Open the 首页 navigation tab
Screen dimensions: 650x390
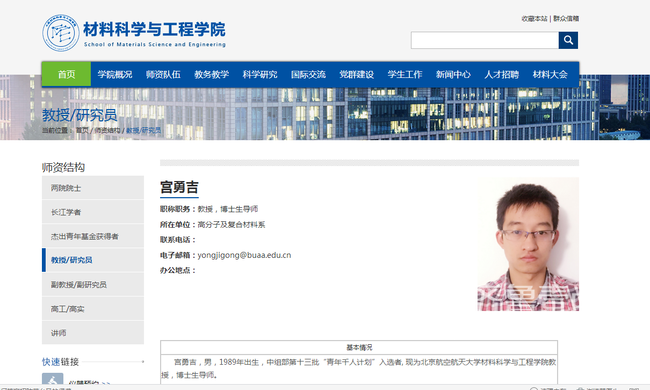point(66,74)
